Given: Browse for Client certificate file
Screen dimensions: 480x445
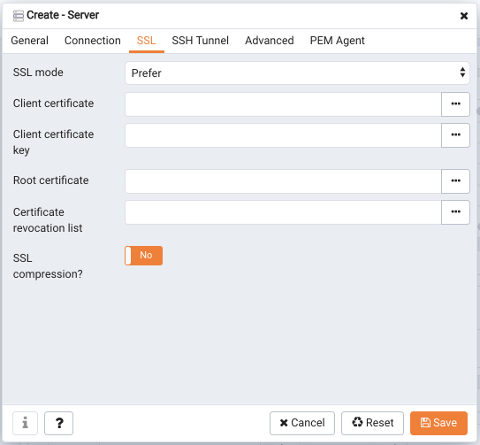Looking at the screenshot, I should [x=455, y=104].
